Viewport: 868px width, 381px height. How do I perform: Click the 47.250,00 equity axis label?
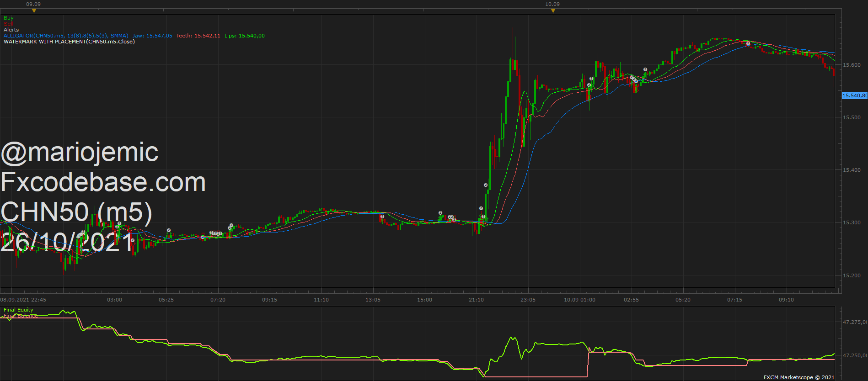click(855, 355)
